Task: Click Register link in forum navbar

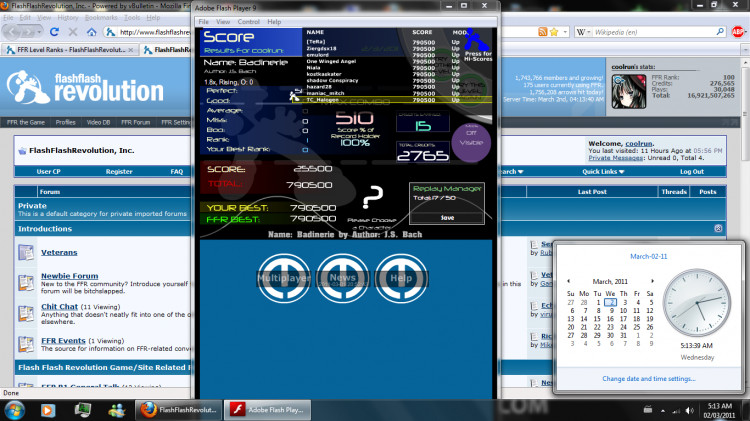Action: (x=119, y=172)
